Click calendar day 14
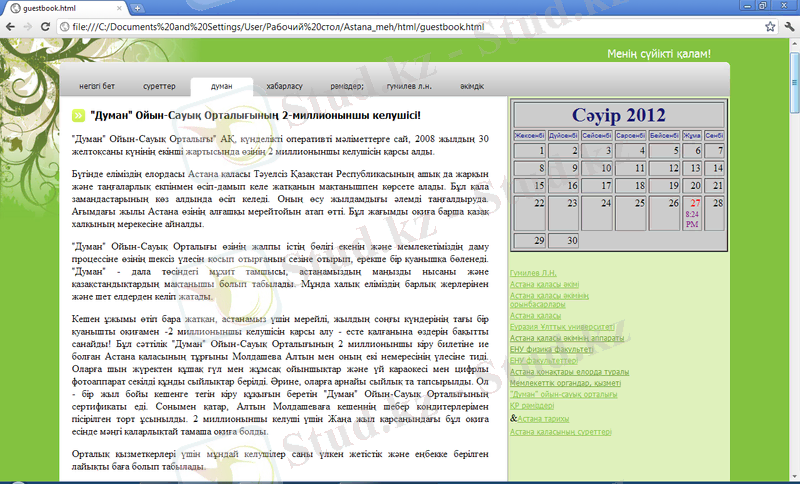Image resolution: width=800 pixels, height=484 pixels. pyautogui.click(x=714, y=168)
